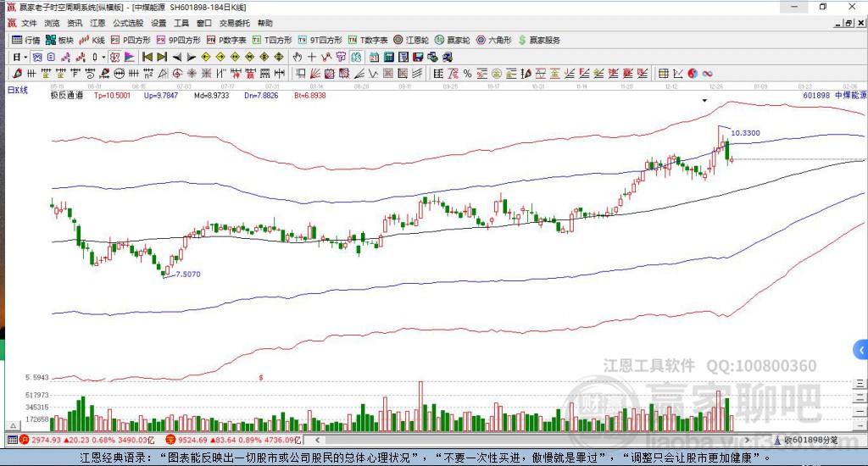Click the 7.5070 low price label
The image size is (868, 466).
[188, 274]
